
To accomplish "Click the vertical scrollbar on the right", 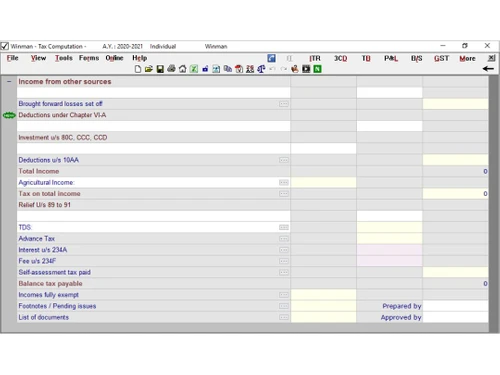I will coord(494,203).
